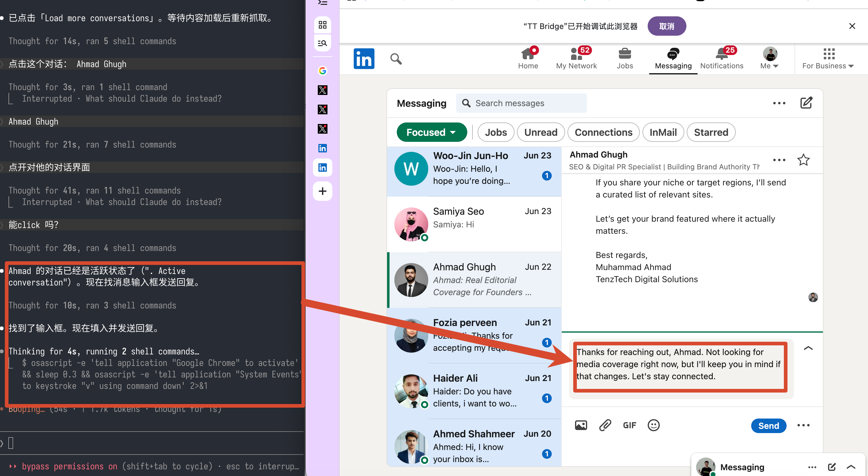Open the emoji picker
This screenshot has height=476, width=868.
[x=653, y=425]
